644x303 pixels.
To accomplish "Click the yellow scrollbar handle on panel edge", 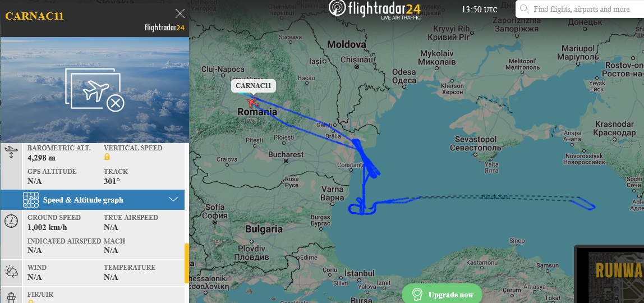I will [x=187, y=263].
